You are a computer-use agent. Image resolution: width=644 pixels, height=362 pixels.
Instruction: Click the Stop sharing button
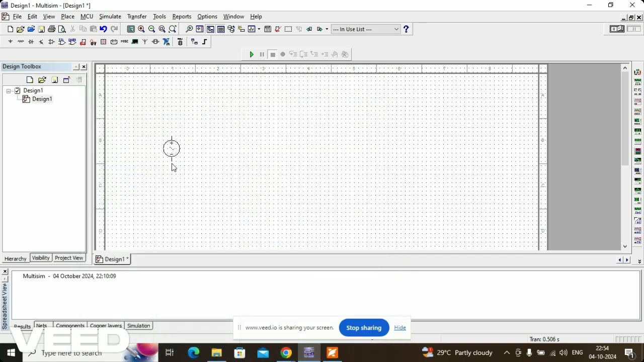click(364, 328)
